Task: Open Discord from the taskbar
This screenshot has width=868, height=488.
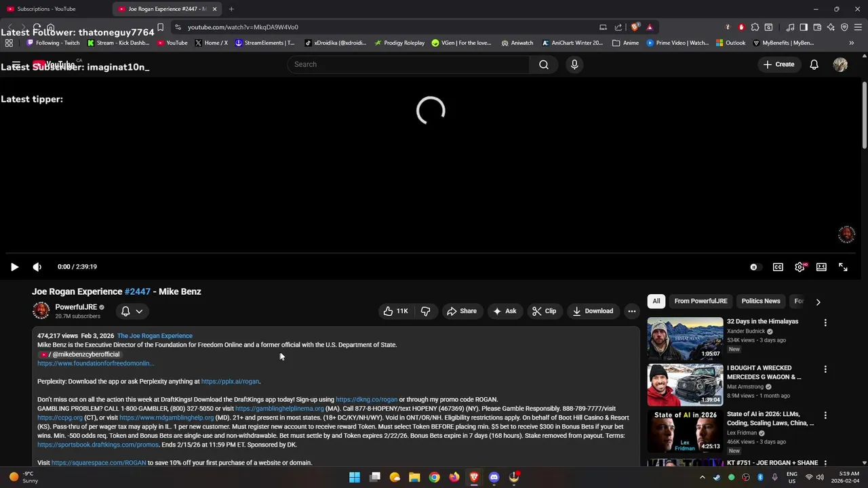Action: 494,477
